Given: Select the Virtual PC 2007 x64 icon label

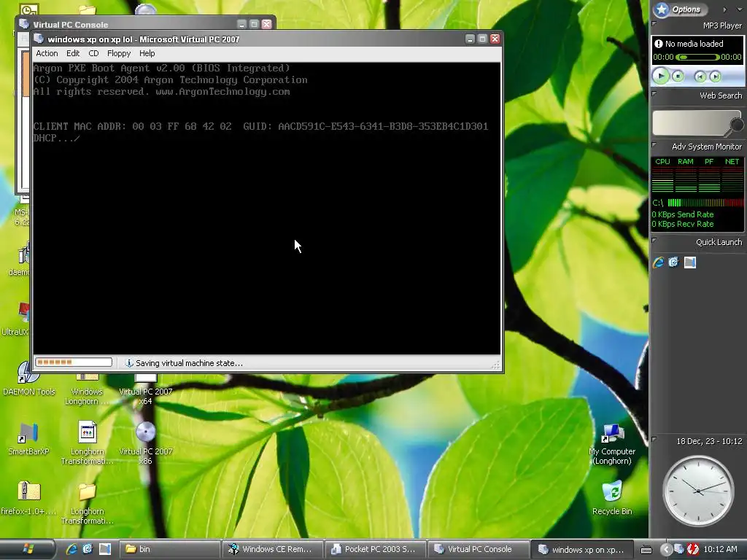Looking at the screenshot, I should (145, 396).
